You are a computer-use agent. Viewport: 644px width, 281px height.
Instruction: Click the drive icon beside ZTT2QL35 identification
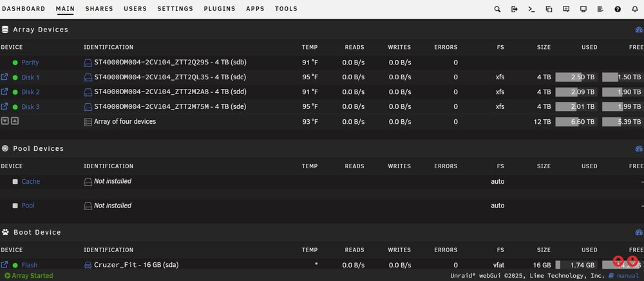click(88, 77)
